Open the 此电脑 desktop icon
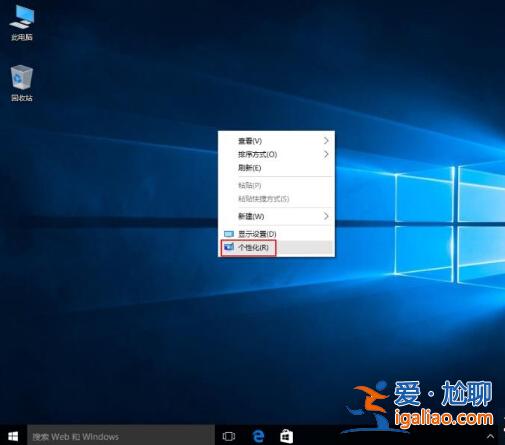This screenshot has height=445, width=505. click(x=22, y=23)
